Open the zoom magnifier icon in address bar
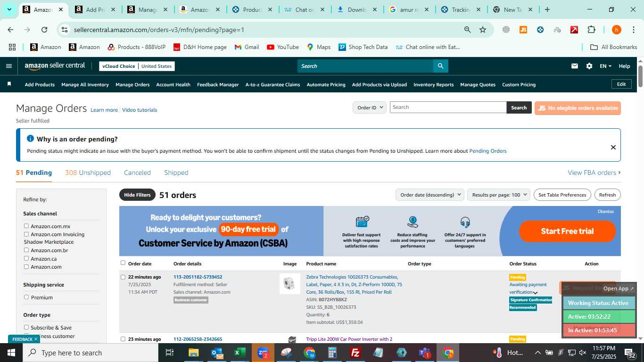This screenshot has width=644, height=362. (467, 30)
